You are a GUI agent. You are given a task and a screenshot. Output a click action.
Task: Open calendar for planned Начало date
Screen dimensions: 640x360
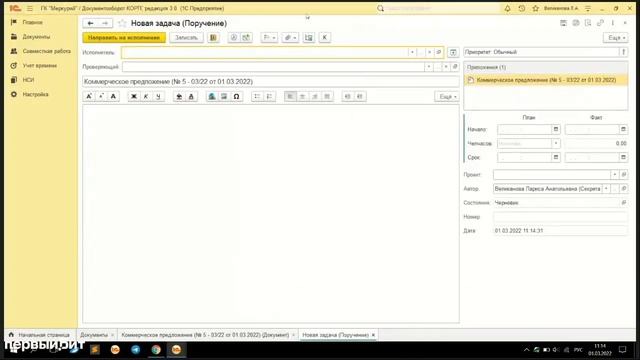(x=556, y=129)
